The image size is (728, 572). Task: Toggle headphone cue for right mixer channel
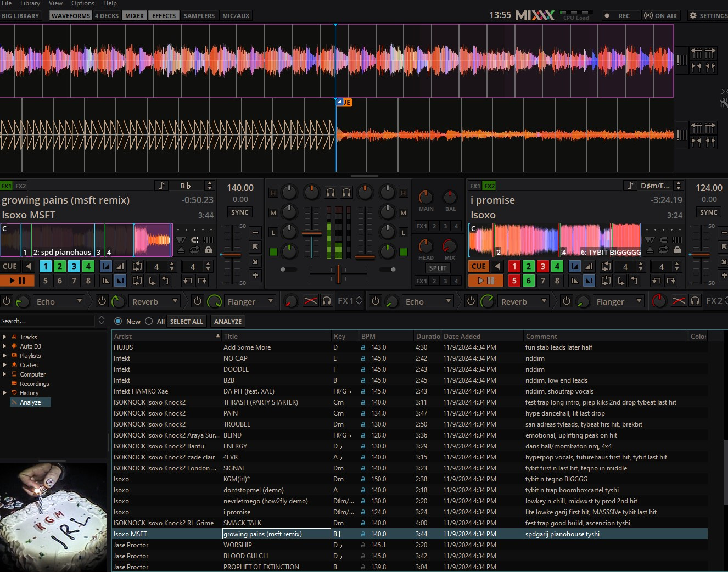point(346,192)
